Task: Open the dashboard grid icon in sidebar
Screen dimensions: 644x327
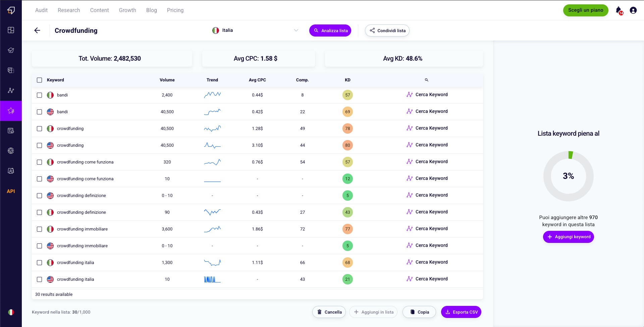Action: tap(11, 30)
